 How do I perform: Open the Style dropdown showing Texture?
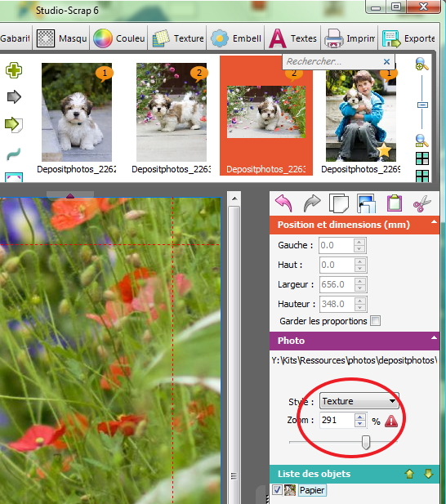359,401
